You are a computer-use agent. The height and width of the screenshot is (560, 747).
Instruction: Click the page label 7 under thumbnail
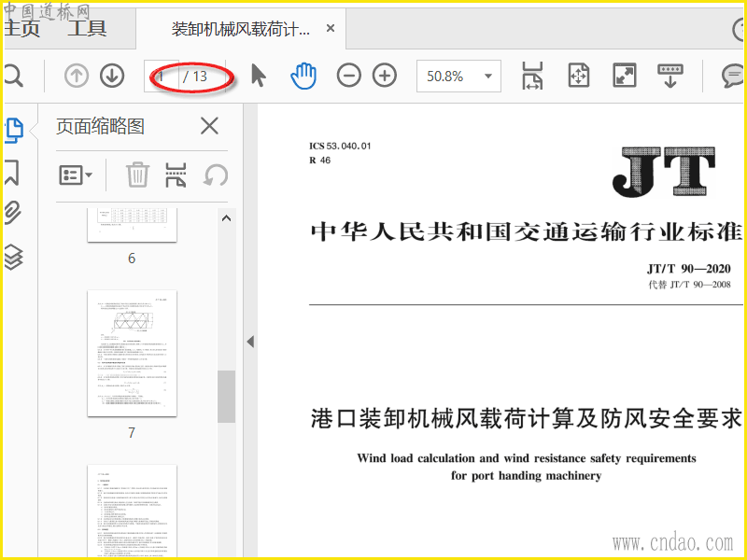click(x=132, y=432)
